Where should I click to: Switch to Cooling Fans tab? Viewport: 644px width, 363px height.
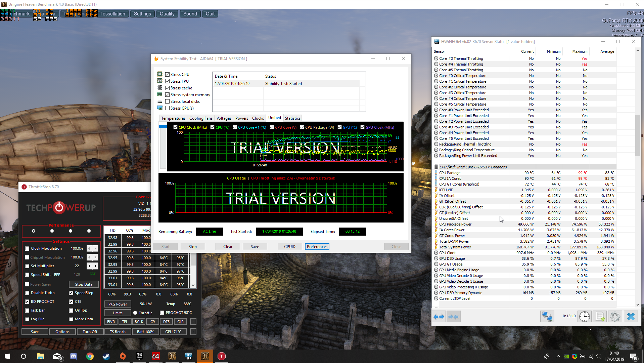pos(201,118)
